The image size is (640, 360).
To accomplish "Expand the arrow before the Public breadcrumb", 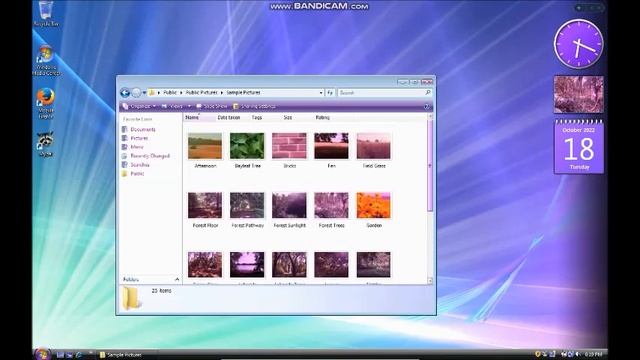I will [x=159, y=93].
